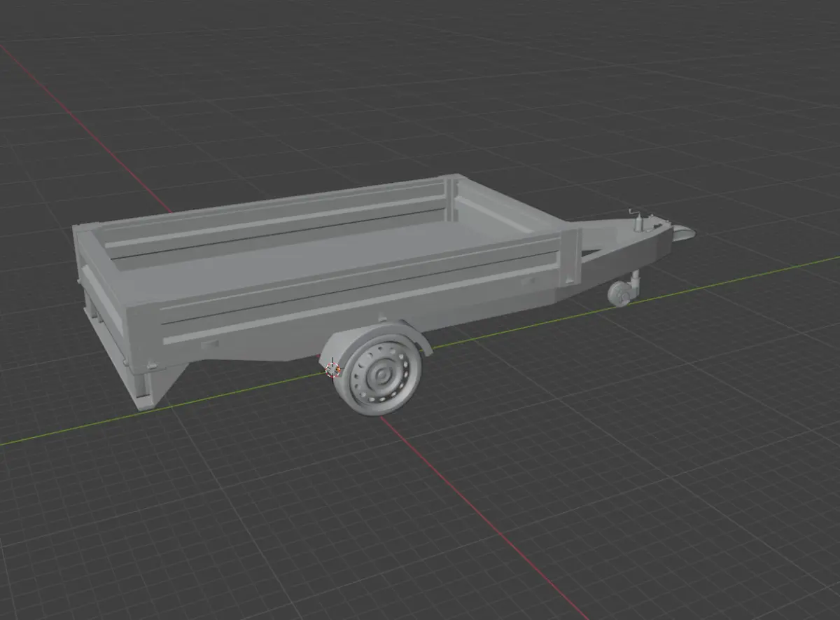Viewport: 840px width, 620px height.
Task: Click the 3D cursor beside the trailer wheel
Action: pos(334,369)
